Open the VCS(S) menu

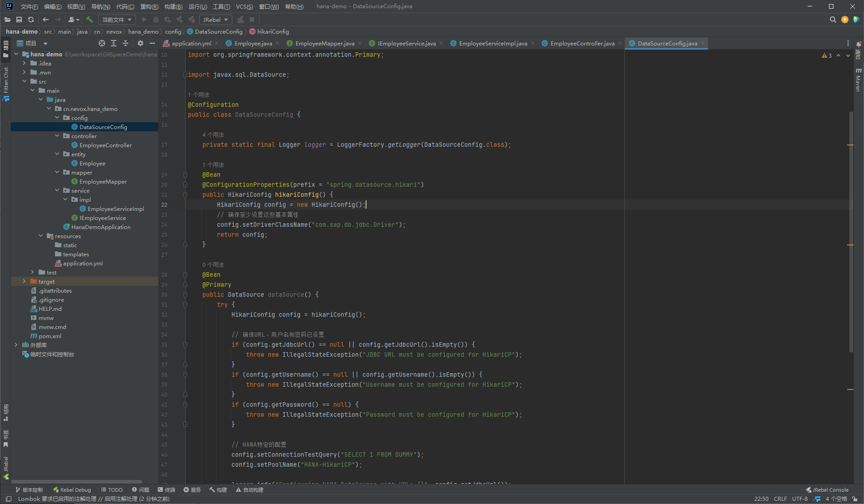point(245,6)
